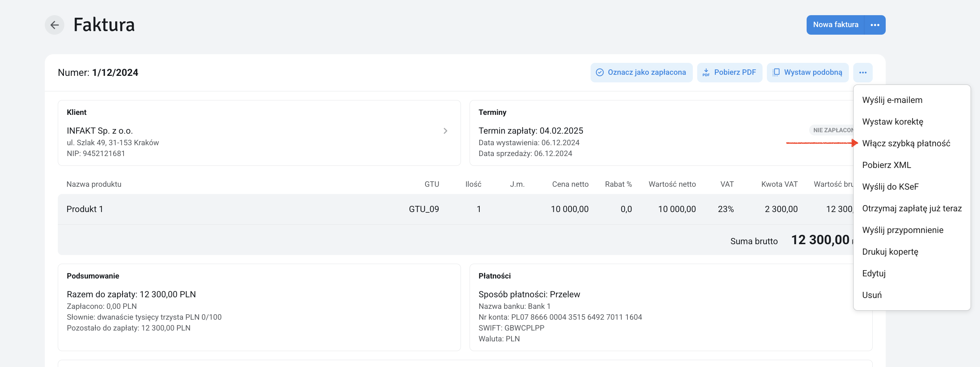Toggle the invoice three-dots actions menu

863,72
